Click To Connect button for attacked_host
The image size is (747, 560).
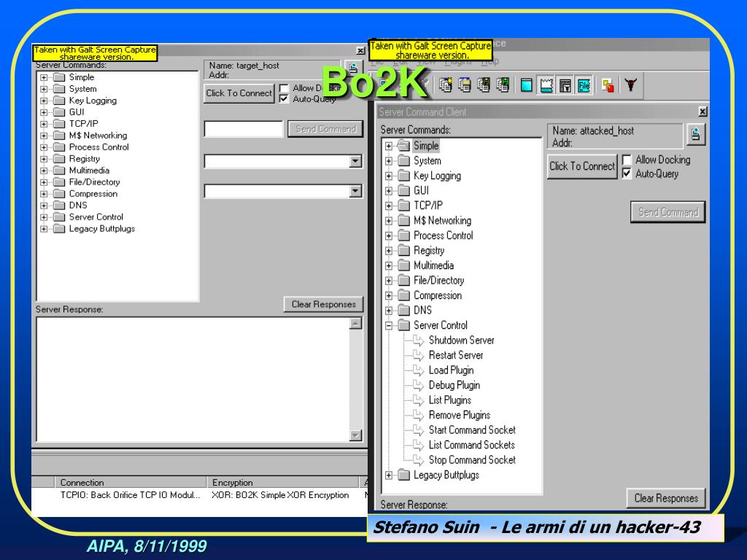(582, 166)
